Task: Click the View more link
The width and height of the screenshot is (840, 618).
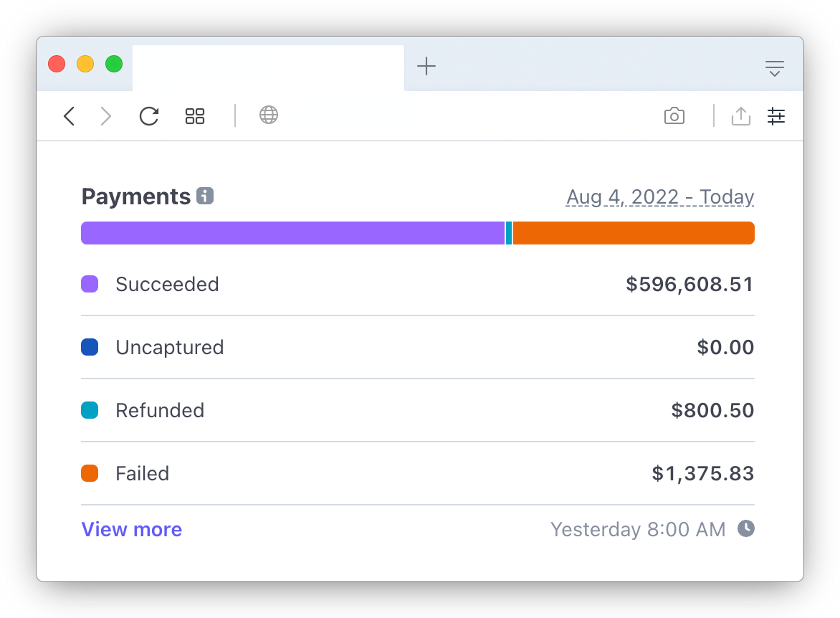Action: [x=132, y=530]
